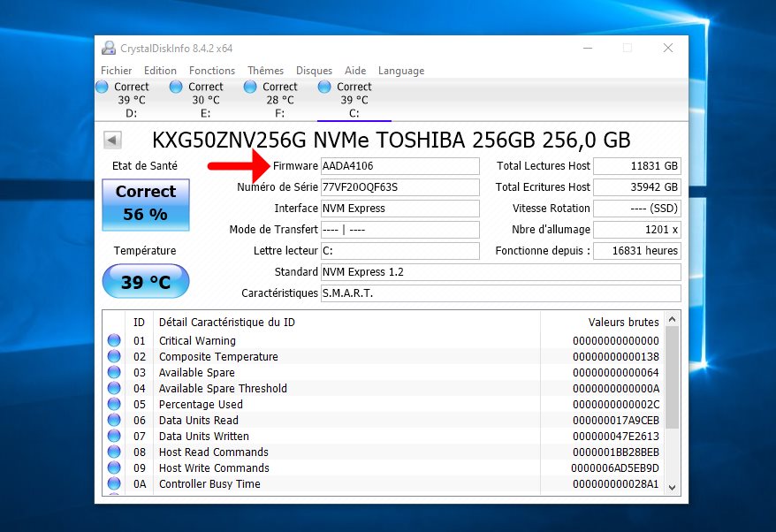Click the serial number field
This screenshot has width=776, height=532.
(x=399, y=187)
